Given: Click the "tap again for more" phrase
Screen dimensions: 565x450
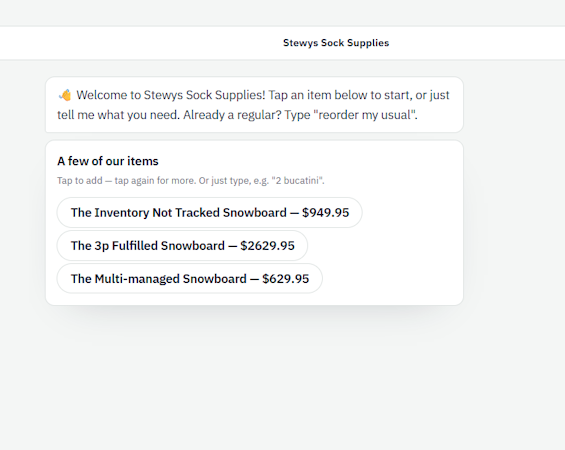Looking at the screenshot, I should click(x=155, y=181).
